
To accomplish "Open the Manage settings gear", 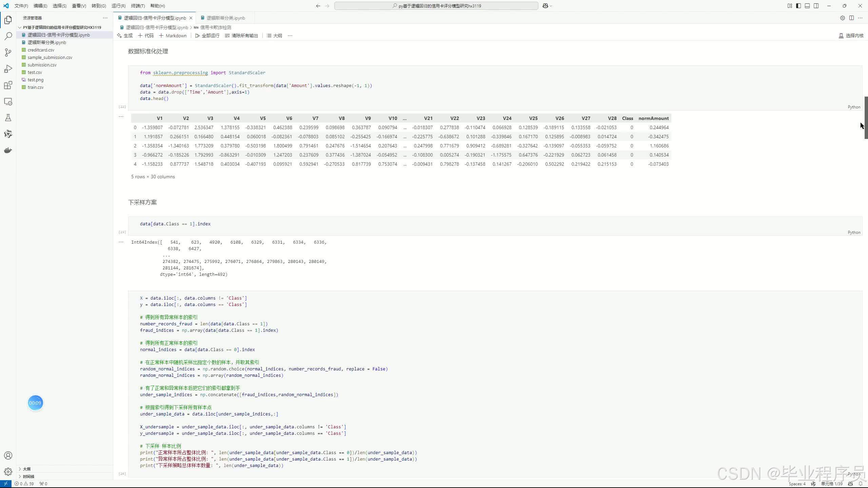I will 8,471.
